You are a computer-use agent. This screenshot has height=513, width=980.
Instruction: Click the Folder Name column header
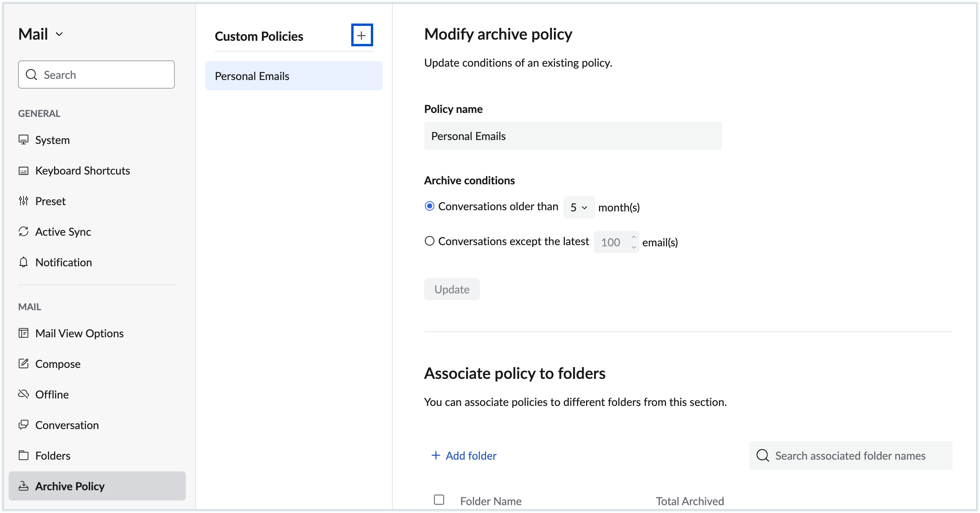click(490, 501)
